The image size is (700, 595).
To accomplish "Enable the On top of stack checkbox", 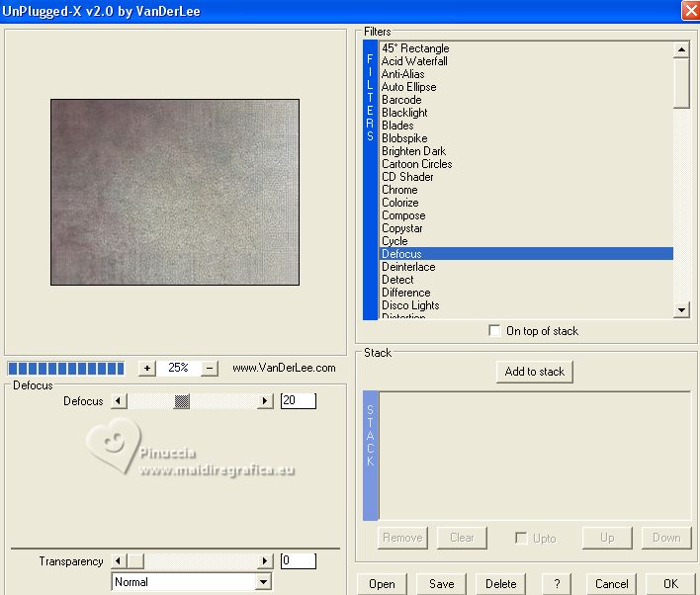I will point(494,331).
